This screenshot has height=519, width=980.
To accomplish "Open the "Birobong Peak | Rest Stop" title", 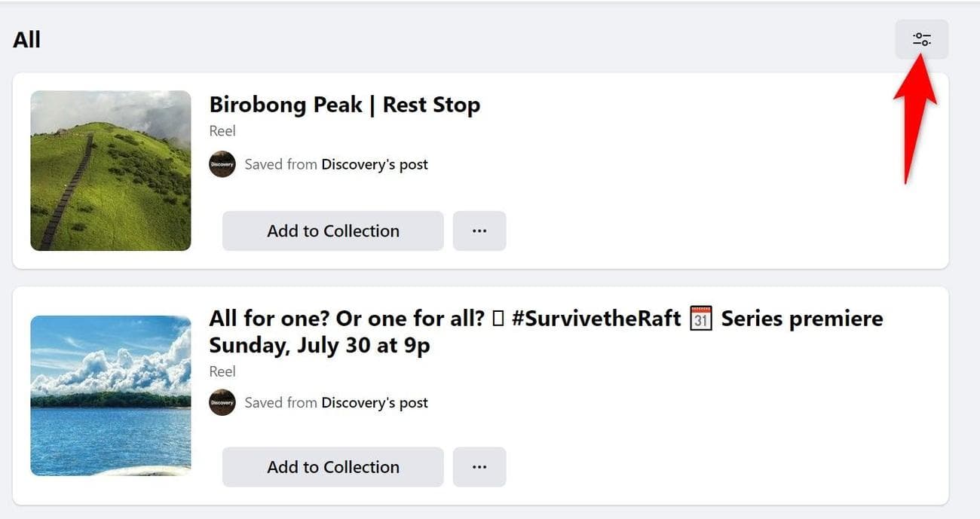I will coord(345,105).
